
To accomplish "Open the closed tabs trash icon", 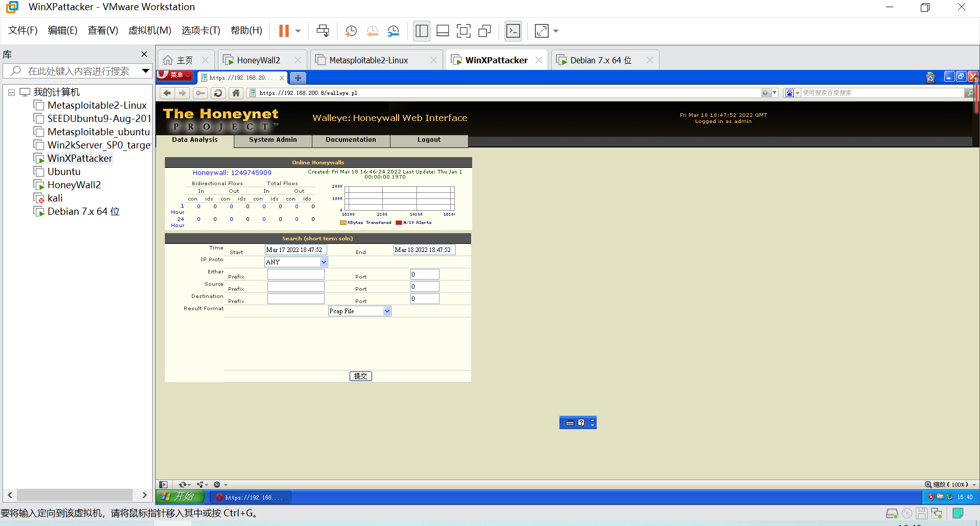I will [x=930, y=78].
